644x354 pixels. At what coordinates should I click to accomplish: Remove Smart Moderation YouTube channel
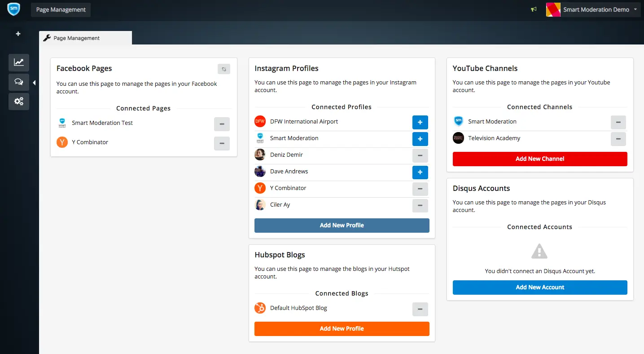(x=618, y=122)
